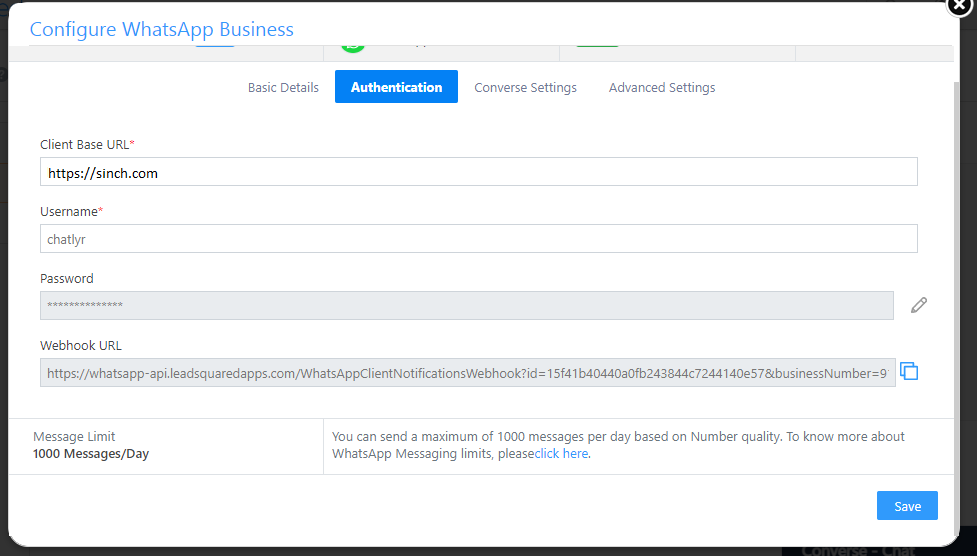The width and height of the screenshot is (977, 556).
Task: Click the 1000 Messages/Day limit text
Action: (91, 454)
